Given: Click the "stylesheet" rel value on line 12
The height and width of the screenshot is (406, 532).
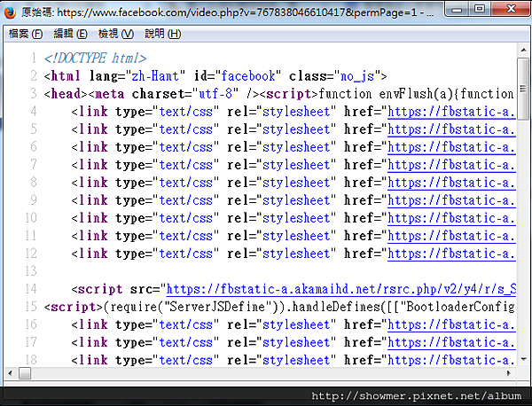Looking at the screenshot, I should 296,254.
